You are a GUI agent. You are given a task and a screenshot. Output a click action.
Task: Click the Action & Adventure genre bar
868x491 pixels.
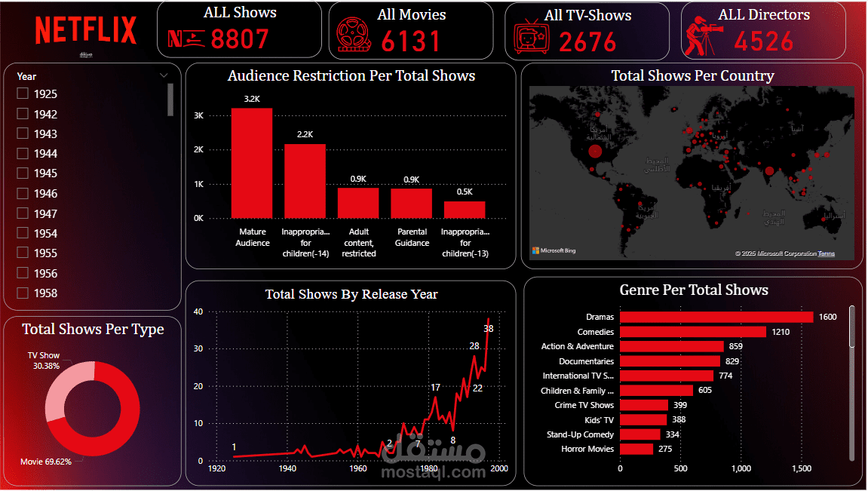tap(672, 346)
